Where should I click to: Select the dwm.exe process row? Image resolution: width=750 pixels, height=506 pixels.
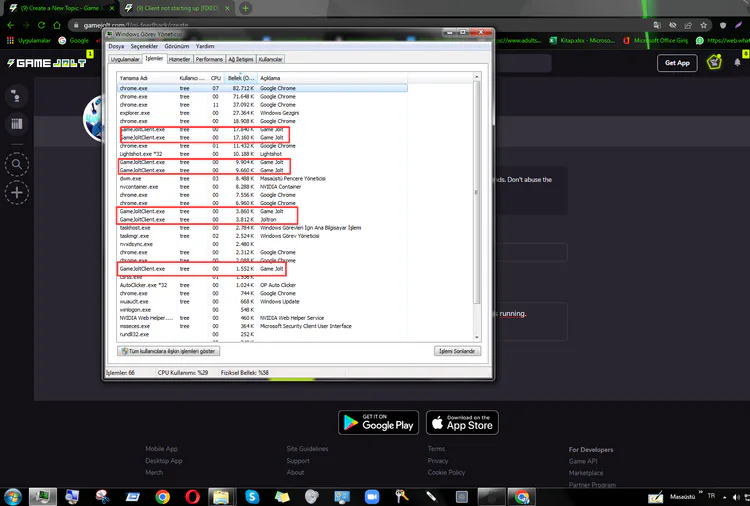coord(262,178)
